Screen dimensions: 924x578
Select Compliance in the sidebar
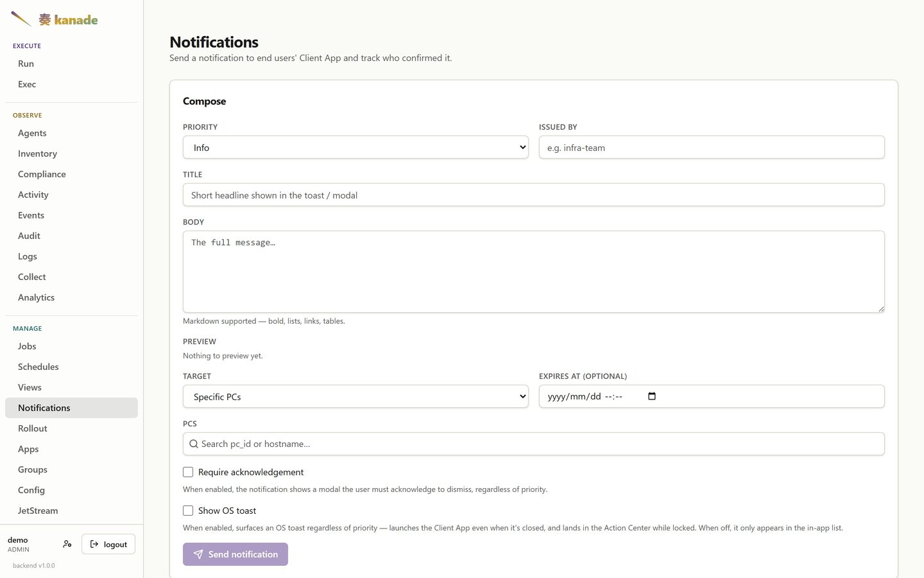(x=71, y=174)
